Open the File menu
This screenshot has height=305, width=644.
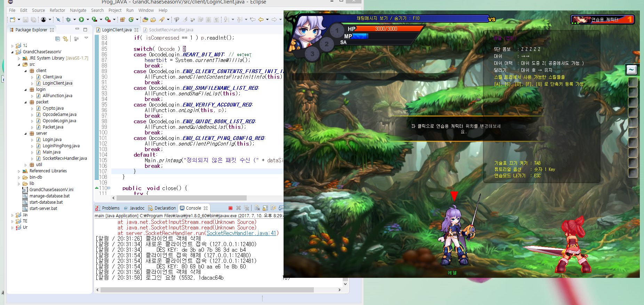(x=12, y=10)
